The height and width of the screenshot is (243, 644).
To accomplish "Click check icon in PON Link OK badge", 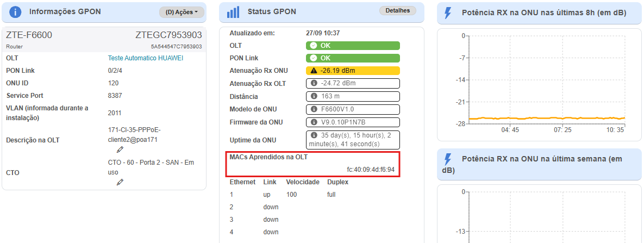I will pos(314,58).
